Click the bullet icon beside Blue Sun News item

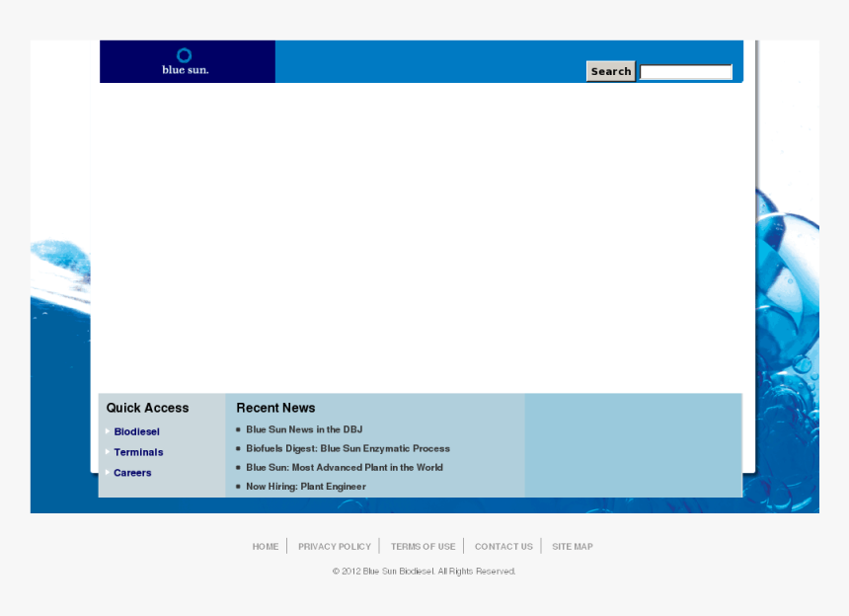237,428
